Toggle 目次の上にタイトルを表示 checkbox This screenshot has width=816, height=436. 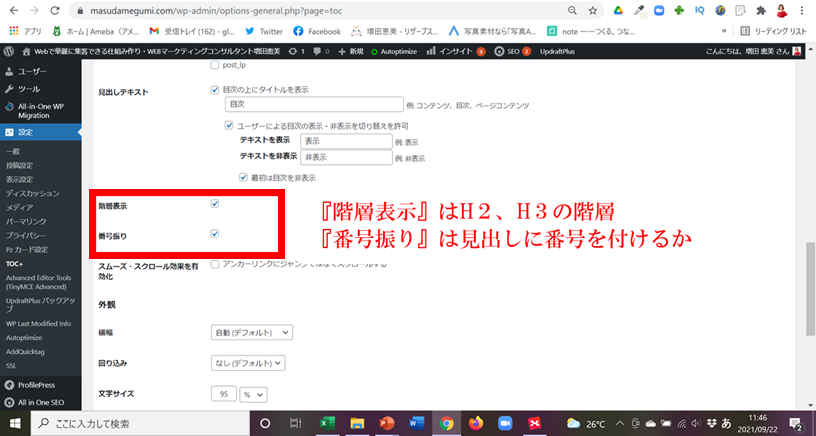point(214,90)
